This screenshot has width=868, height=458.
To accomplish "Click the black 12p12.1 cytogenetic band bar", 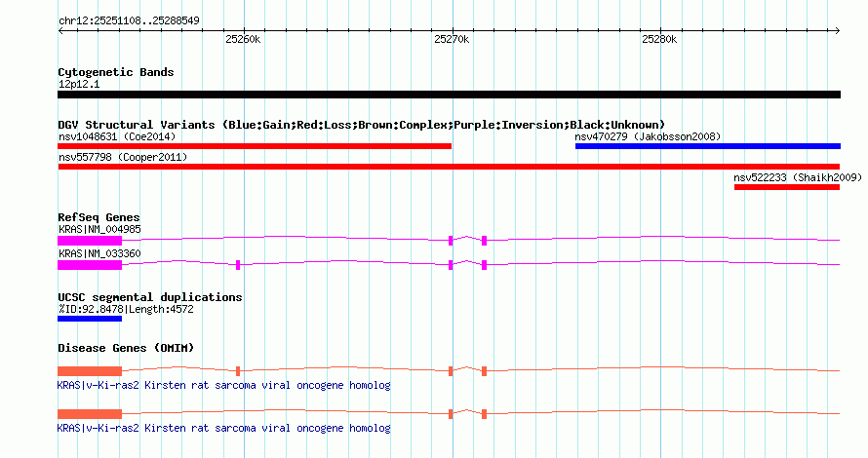I will 449,95.
